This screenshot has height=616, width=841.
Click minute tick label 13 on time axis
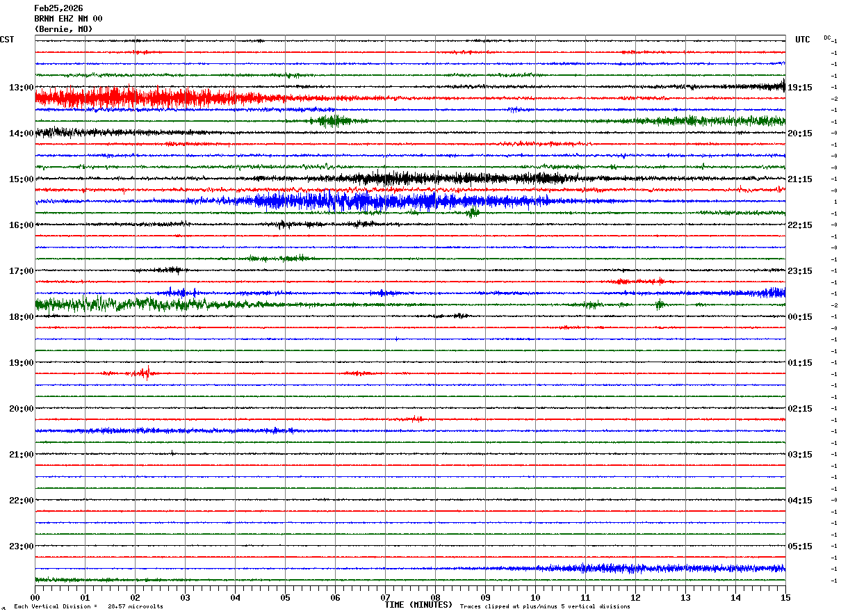pyautogui.click(x=685, y=597)
